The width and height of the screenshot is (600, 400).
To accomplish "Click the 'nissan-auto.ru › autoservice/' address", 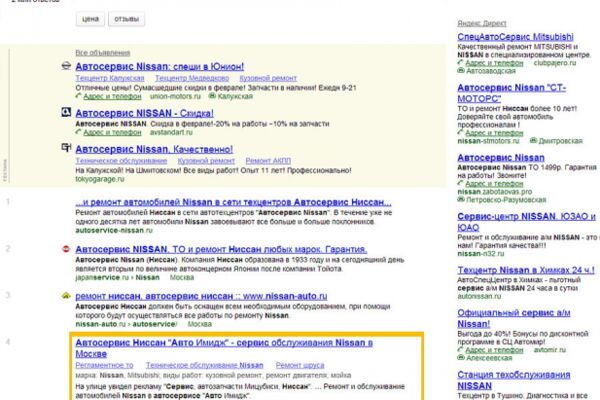I will [x=127, y=324].
